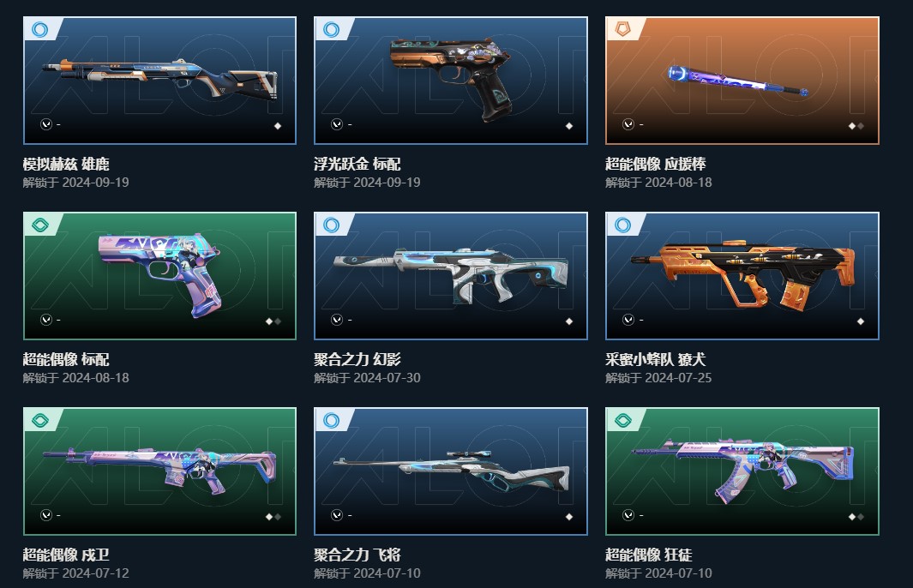This screenshot has width=913, height=588.
Task: Click the blue tier icon on 模拟赫兹 雄鹿 card
Action: tap(39, 29)
